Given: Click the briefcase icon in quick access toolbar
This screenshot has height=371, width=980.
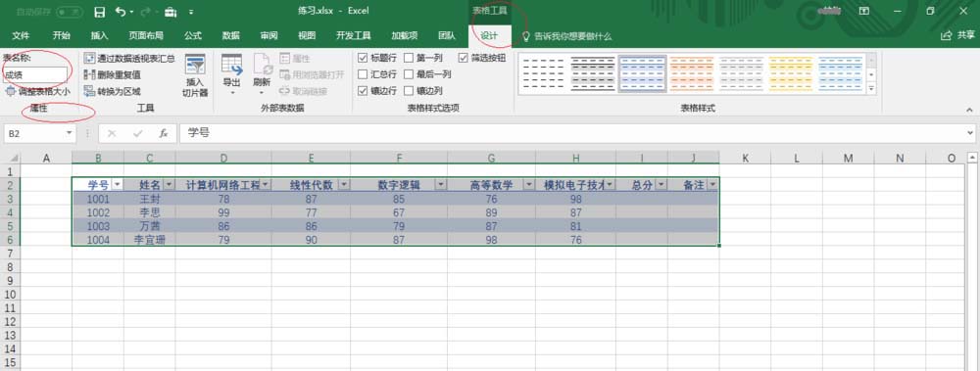Looking at the screenshot, I should coord(170,12).
